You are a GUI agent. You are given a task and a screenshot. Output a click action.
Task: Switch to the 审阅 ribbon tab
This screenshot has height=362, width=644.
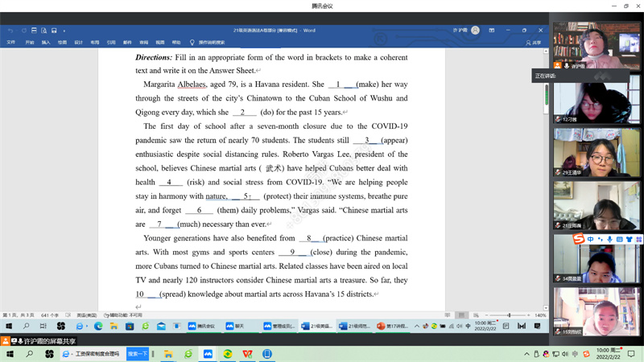[x=144, y=43]
